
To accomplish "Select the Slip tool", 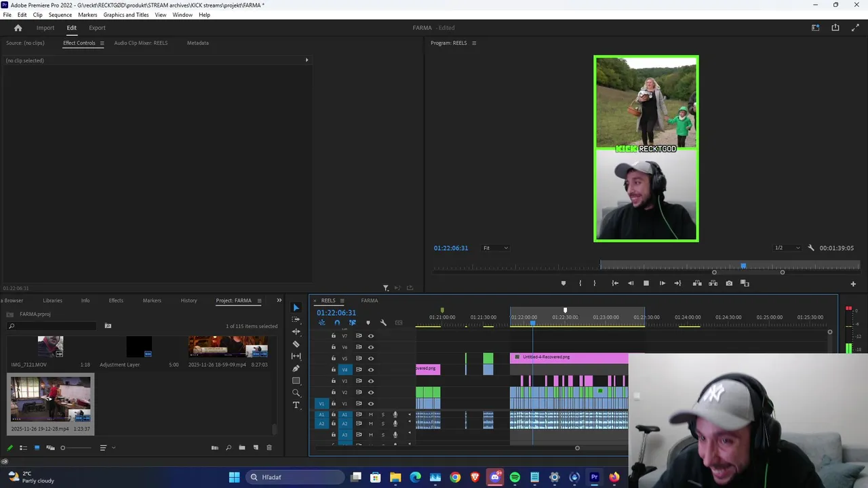I will (296, 356).
